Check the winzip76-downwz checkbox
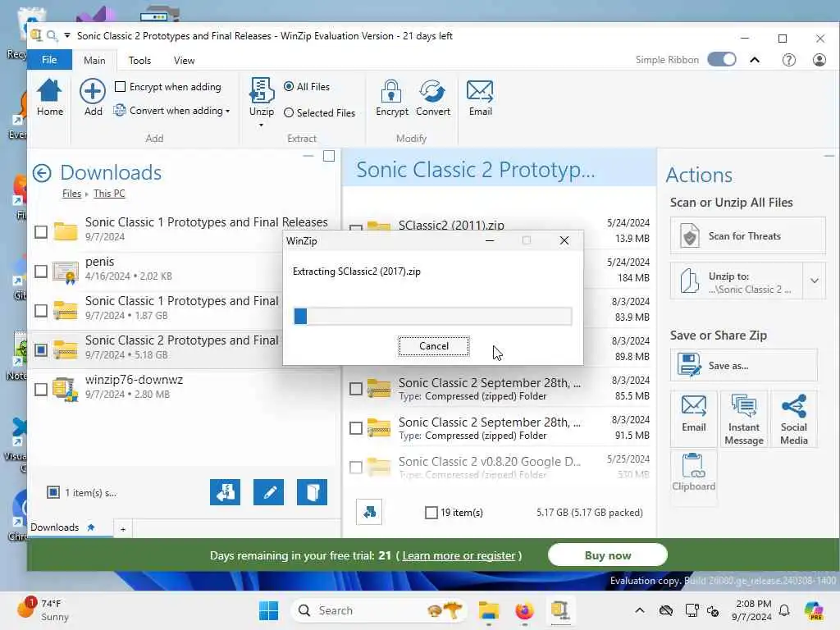 pos(41,389)
